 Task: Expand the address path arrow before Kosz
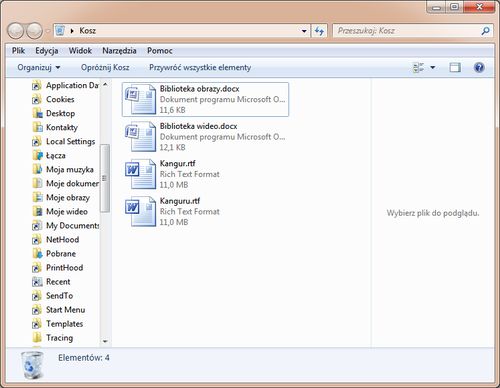(72, 31)
